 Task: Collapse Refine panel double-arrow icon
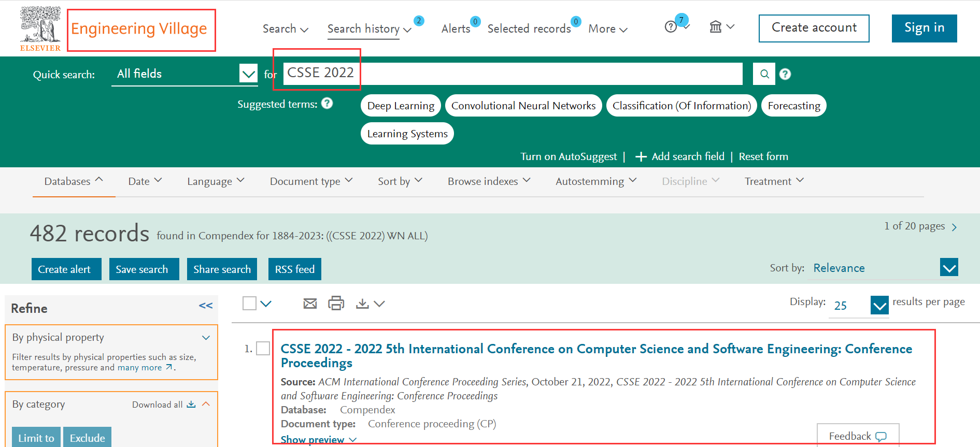(x=206, y=306)
